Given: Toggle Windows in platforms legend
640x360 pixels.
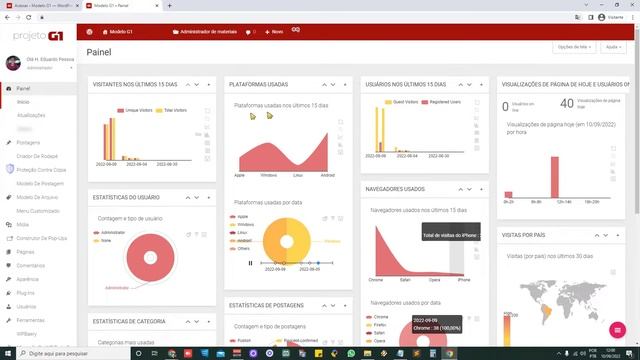Looking at the screenshot, I should [x=242, y=224].
